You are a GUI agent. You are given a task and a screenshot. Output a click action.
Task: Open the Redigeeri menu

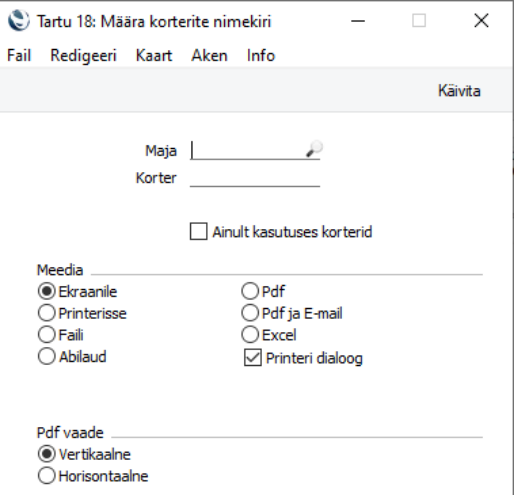click(x=83, y=55)
